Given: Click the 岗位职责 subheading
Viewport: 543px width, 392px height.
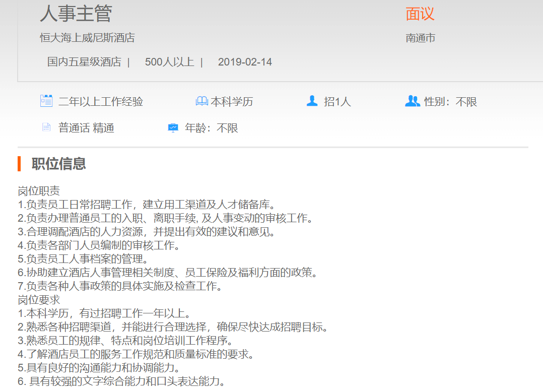Looking at the screenshot, I should (x=39, y=191).
